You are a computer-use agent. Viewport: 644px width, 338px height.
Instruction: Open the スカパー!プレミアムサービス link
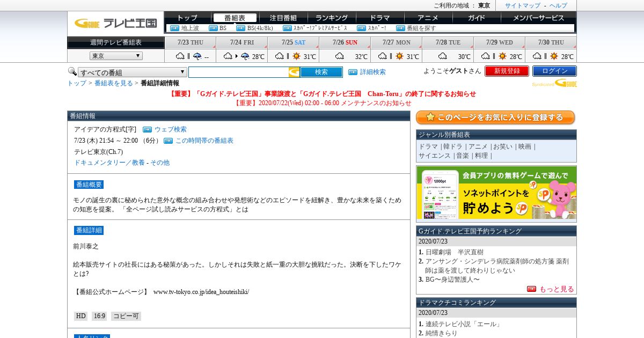320,28
